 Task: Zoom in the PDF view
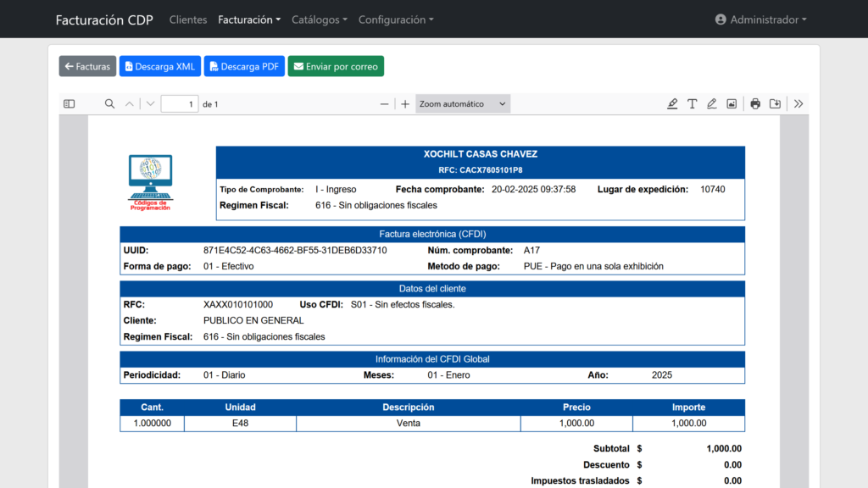405,104
